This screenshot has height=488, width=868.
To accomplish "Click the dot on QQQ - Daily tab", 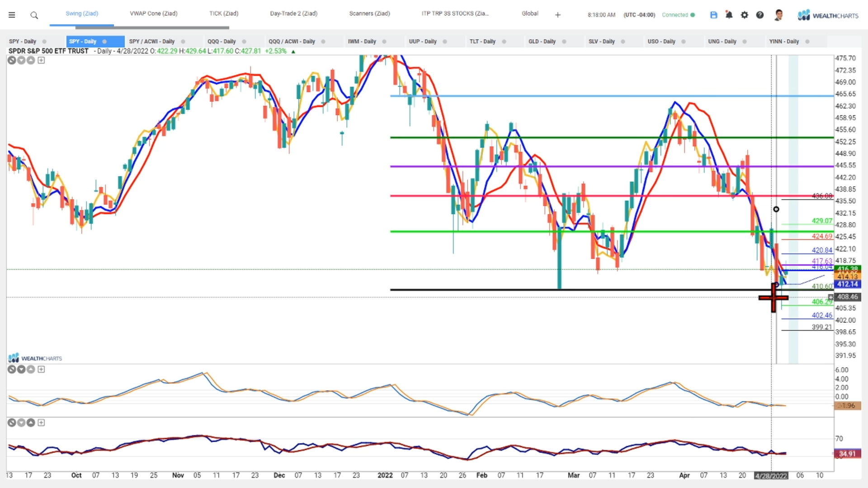I will pos(244,42).
